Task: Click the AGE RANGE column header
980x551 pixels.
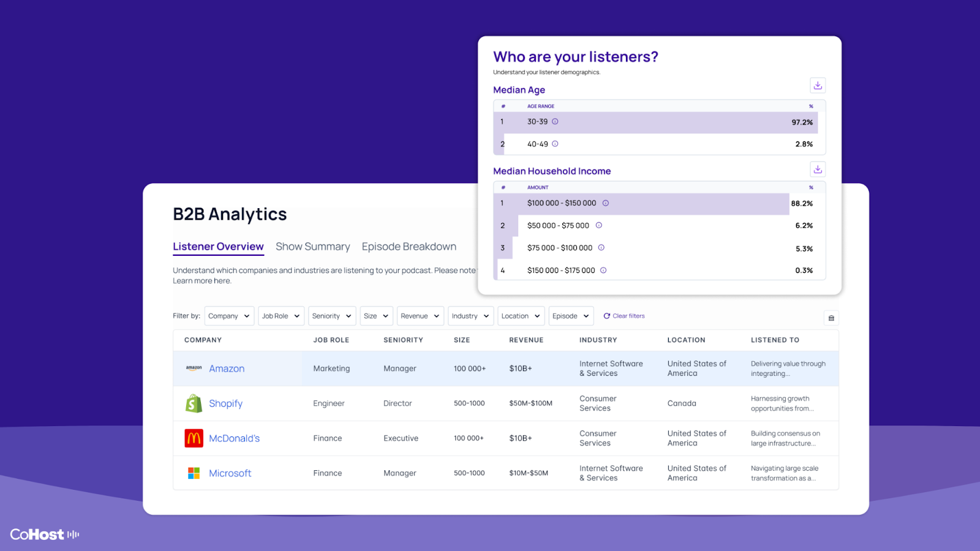Action: (x=541, y=107)
